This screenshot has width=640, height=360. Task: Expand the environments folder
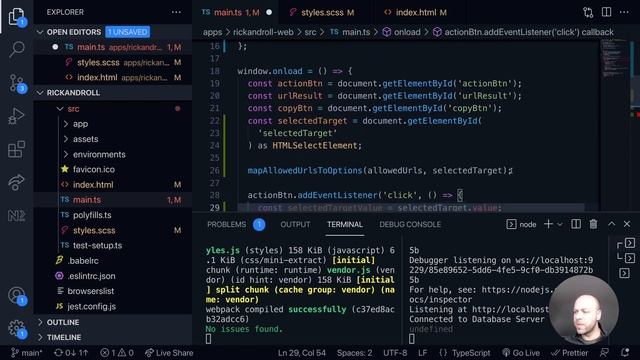(113, 154)
